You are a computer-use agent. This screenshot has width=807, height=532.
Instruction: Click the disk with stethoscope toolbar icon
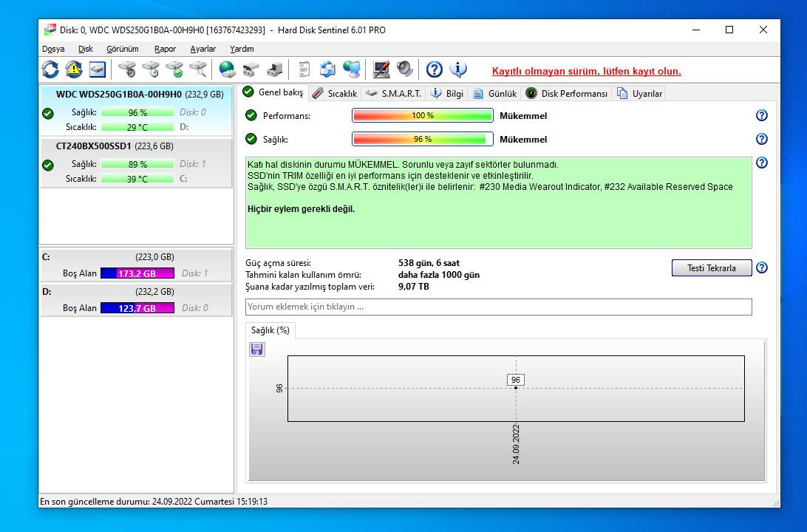[127, 69]
